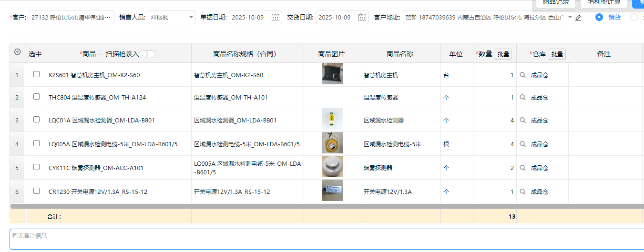The height and width of the screenshot is (252, 644).
Task: Click the warehouse search icon in row 6
Action: 523,192
